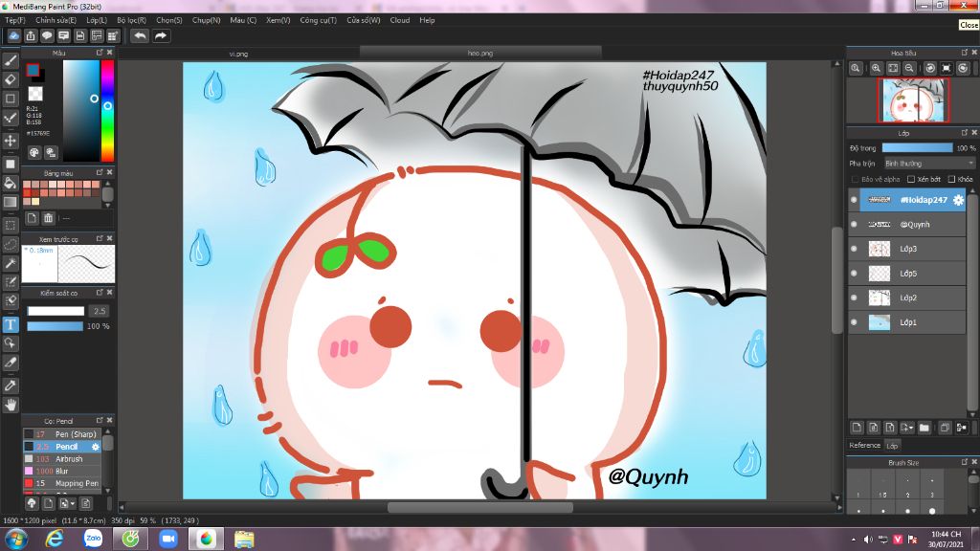Click the hue color strip
The height and width of the screenshot is (551, 980).
pyautogui.click(x=107, y=111)
